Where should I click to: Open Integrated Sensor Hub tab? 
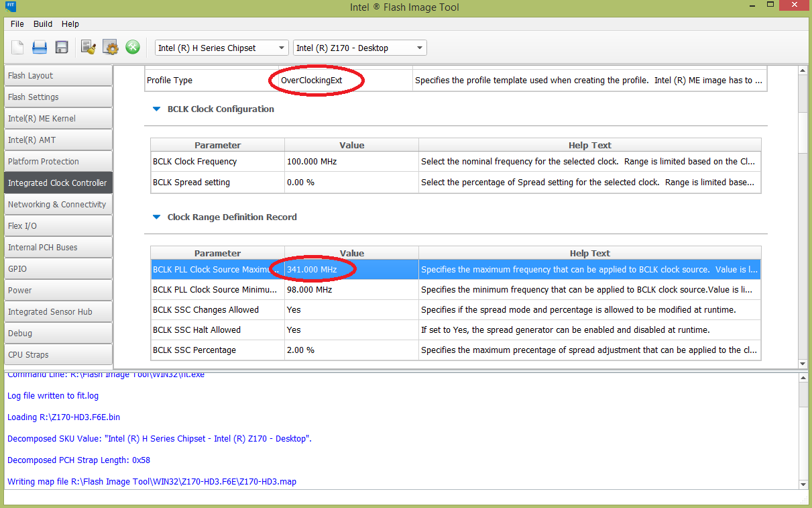pos(58,312)
